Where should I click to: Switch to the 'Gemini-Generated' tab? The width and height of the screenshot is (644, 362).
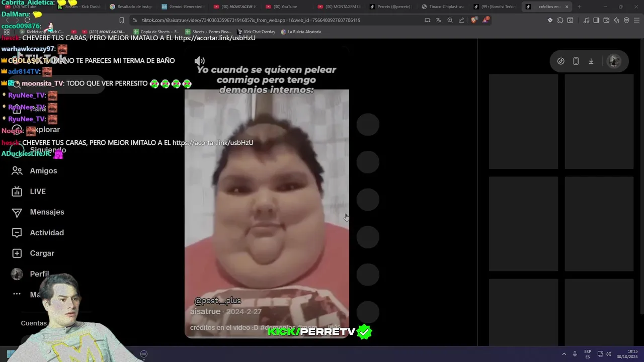[182, 7]
